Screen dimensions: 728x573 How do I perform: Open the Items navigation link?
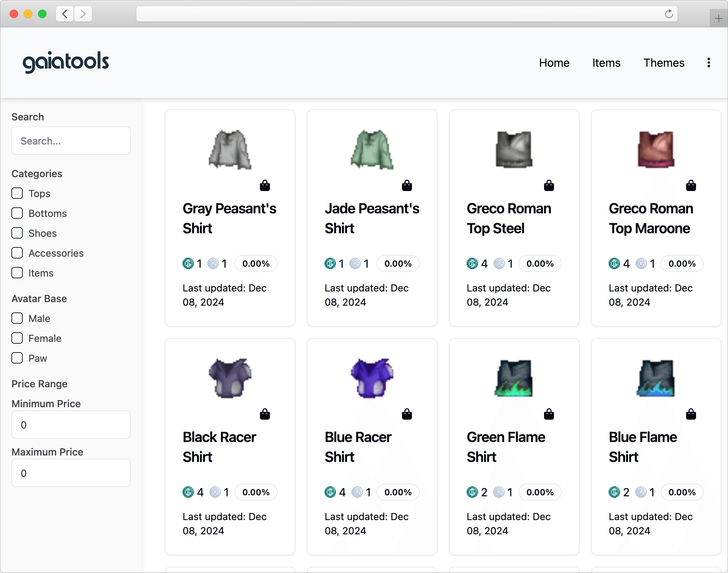(606, 62)
